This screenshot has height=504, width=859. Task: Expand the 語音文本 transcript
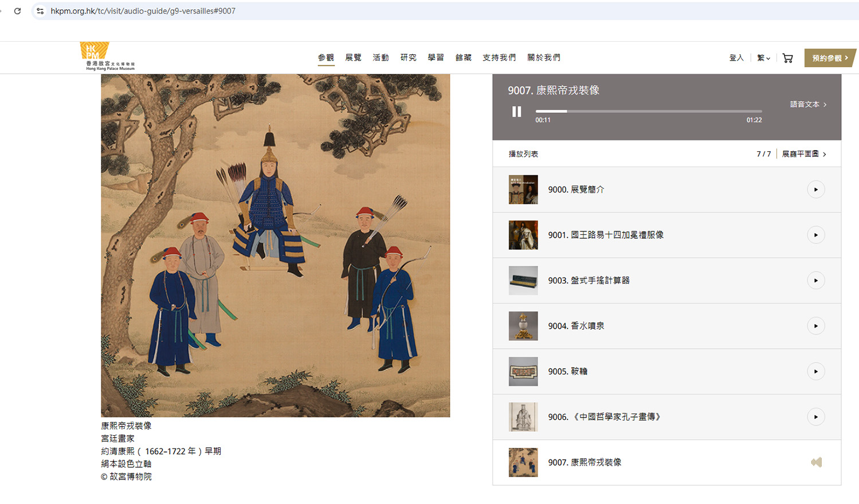808,104
